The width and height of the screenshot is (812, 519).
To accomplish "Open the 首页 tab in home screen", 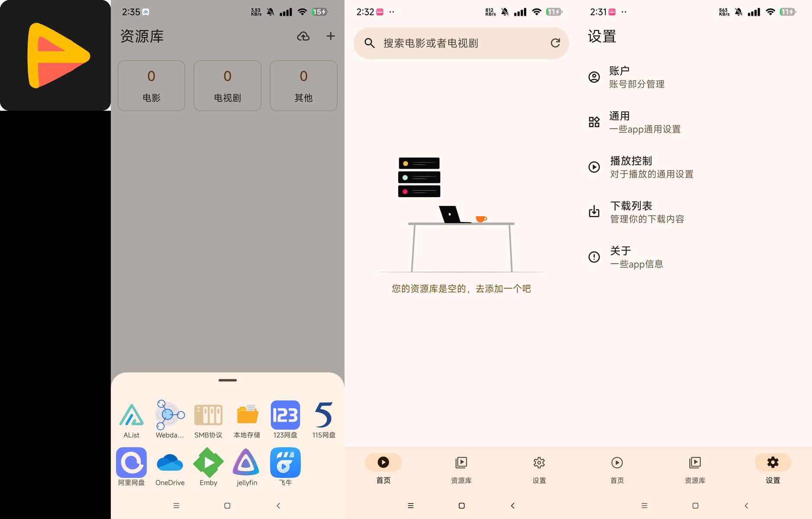I will pyautogui.click(x=383, y=469).
